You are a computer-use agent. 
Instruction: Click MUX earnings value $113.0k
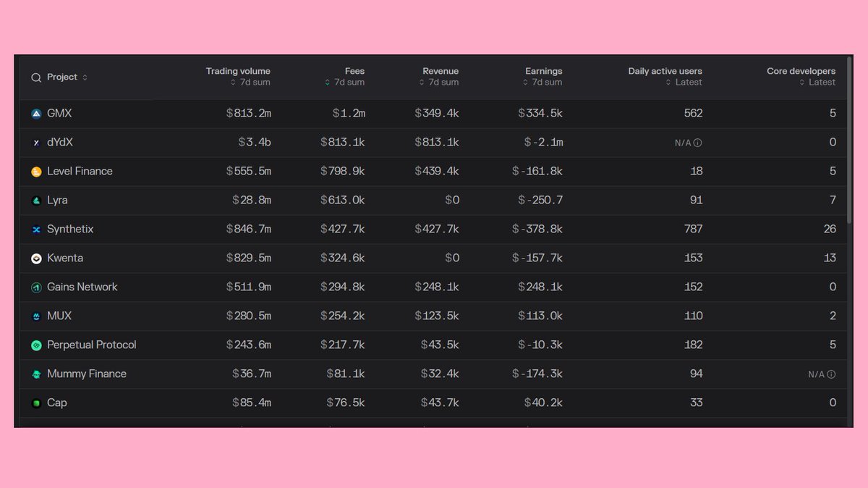540,316
